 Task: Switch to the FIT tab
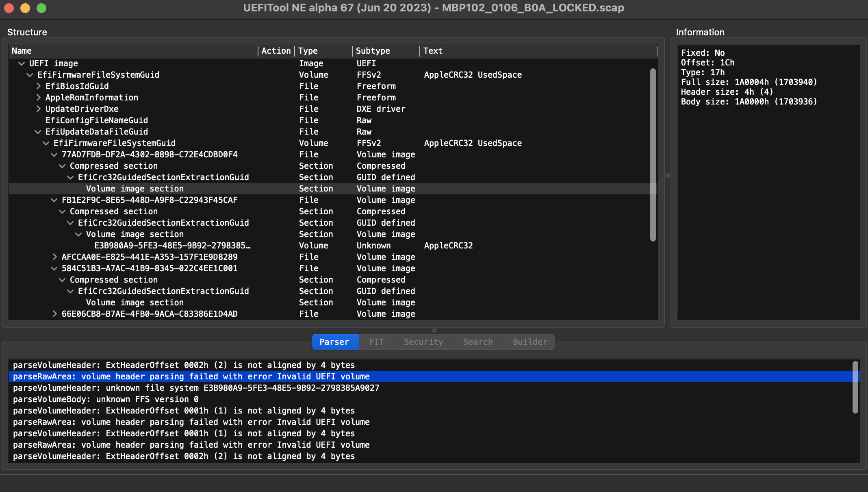click(x=376, y=342)
